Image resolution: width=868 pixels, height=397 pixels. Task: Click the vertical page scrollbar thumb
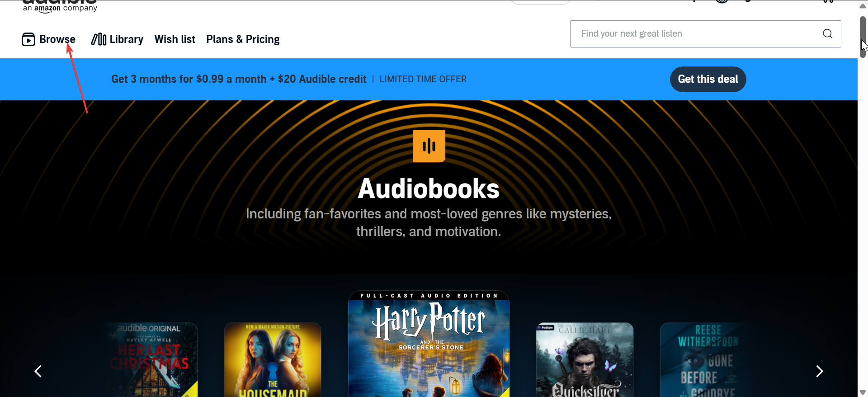coord(863,37)
